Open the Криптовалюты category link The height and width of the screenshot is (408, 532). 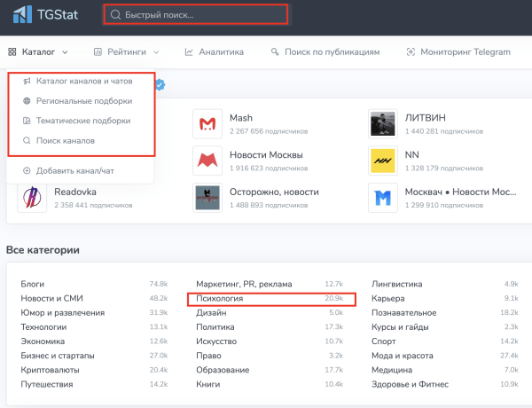click(50, 370)
